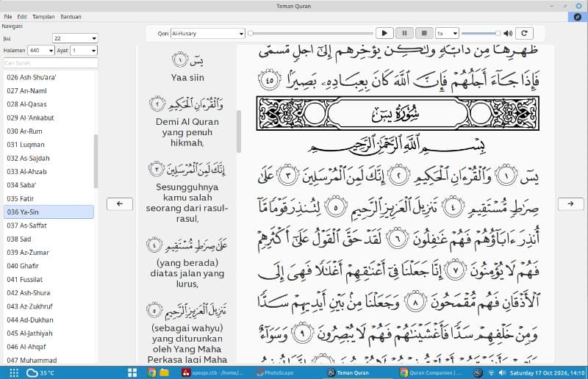588x379 pixels.
Task: Select surah 040 Ghafir
Action: click(49, 266)
